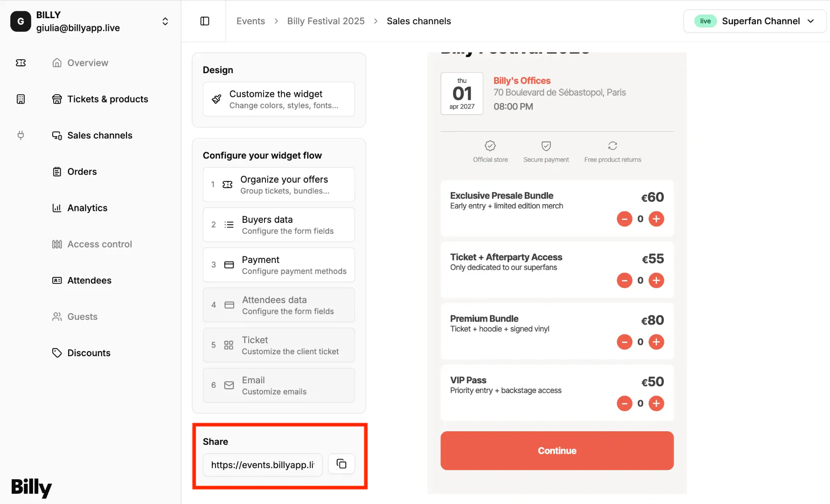Click the G workspace avatar
This screenshot has width=830, height=504.
(x=21, y=21)
